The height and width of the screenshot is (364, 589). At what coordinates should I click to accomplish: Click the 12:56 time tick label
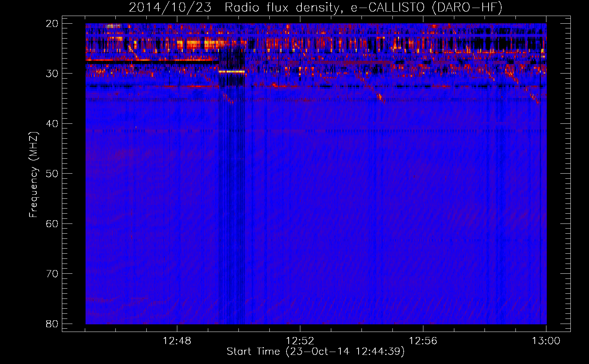point(423,341)
